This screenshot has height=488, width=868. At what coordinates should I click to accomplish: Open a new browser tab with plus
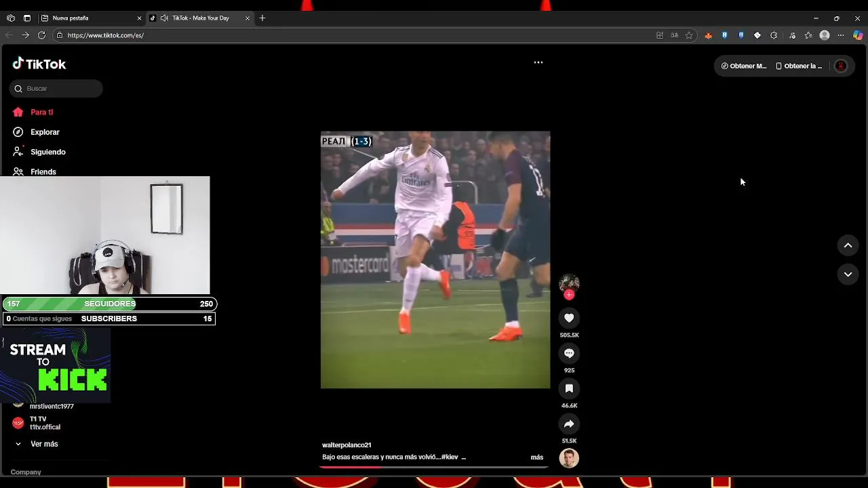pyautogui.click(x=262, y=18)
